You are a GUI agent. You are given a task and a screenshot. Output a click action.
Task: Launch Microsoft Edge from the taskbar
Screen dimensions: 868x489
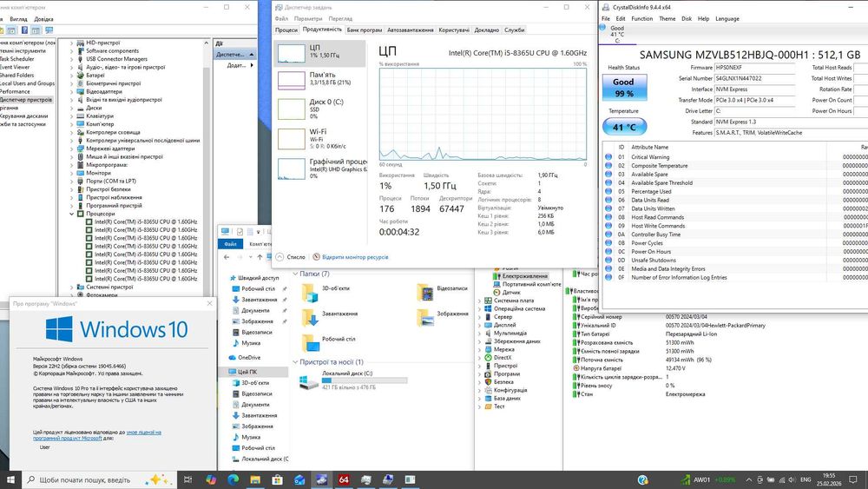233,479
